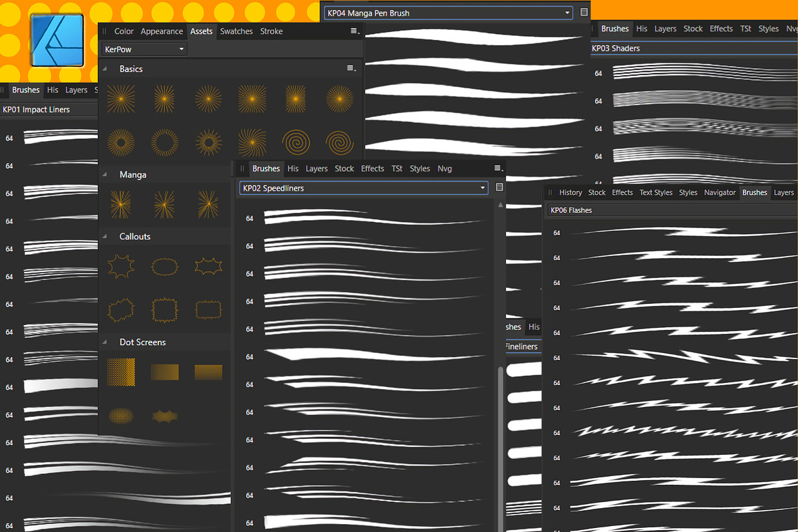Screen dimensions: 798x532
Task: Click the grip handle left of the History tab
Action: click(x=550, y=192)
